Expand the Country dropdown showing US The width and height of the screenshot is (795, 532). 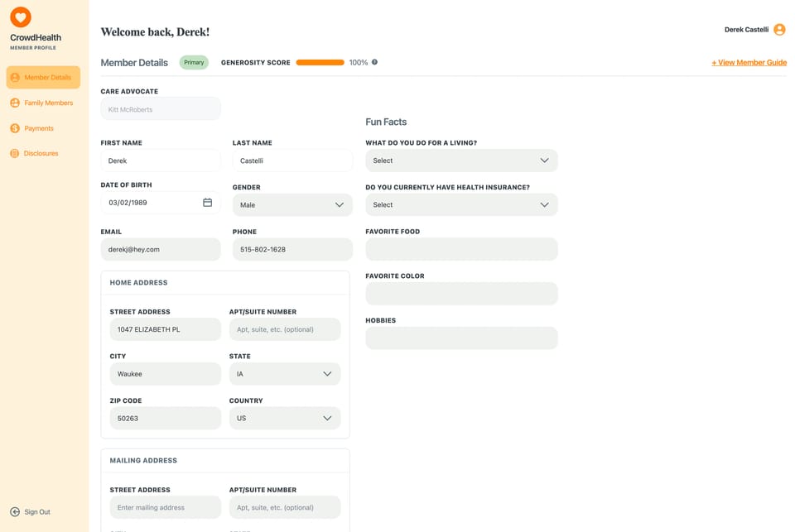(284, 419)
